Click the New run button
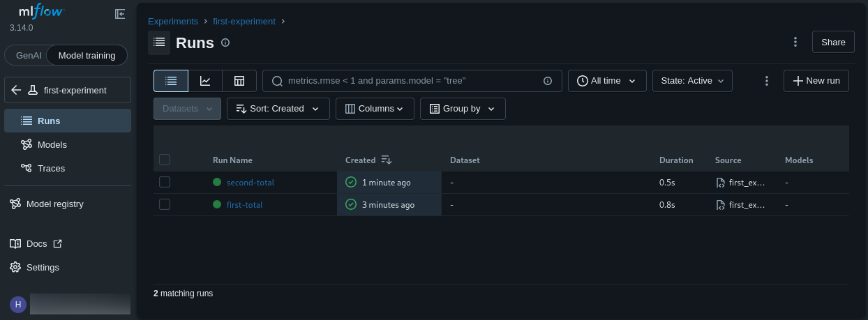868x320 pixels. (816, 81)
